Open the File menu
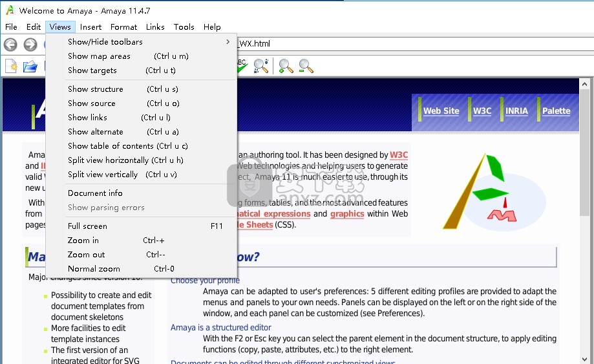This screenshot has height=364, width=594. tap(11, 27)
